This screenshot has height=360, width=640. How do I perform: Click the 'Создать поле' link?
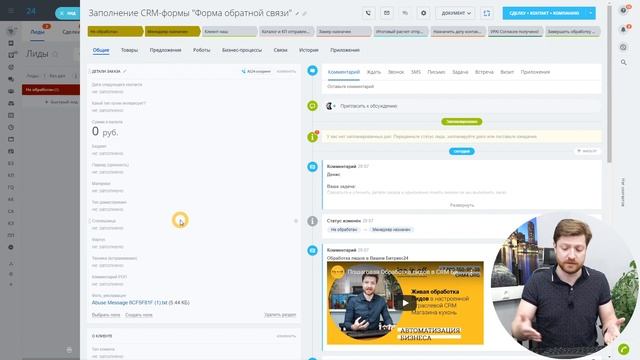pyautogui.click(x=138, y=315)
